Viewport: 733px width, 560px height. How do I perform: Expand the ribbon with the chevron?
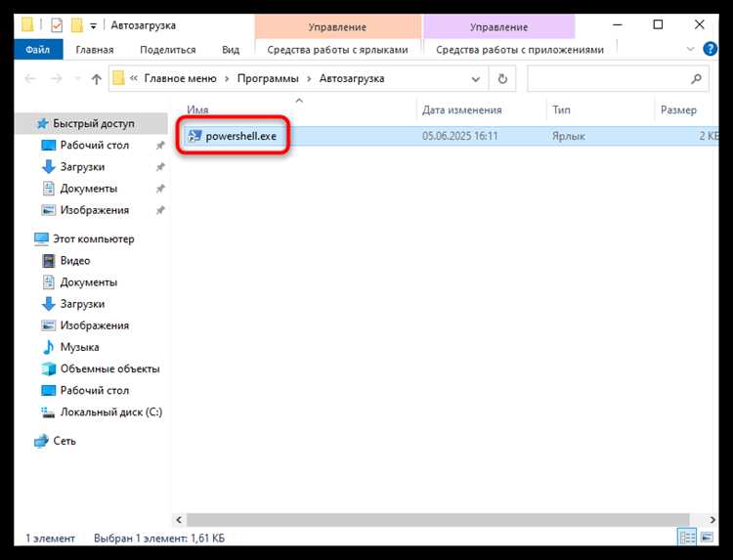click(690, 49)
